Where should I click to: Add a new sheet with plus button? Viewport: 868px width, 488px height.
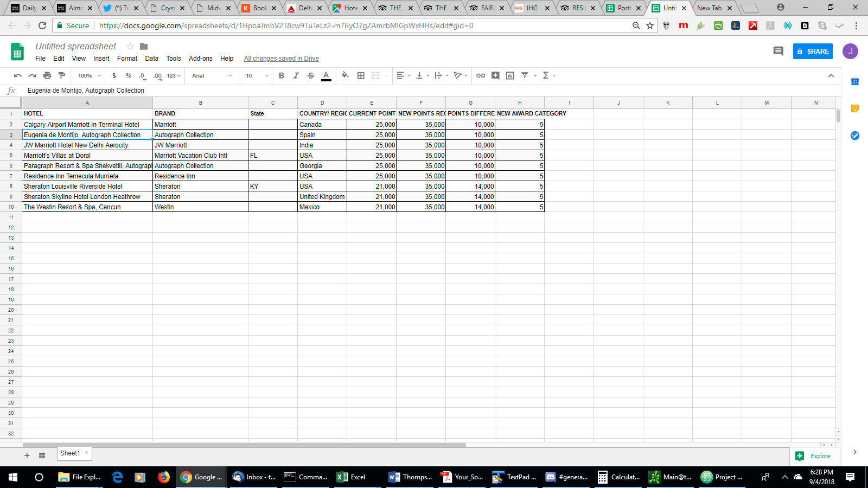[27, 455]
